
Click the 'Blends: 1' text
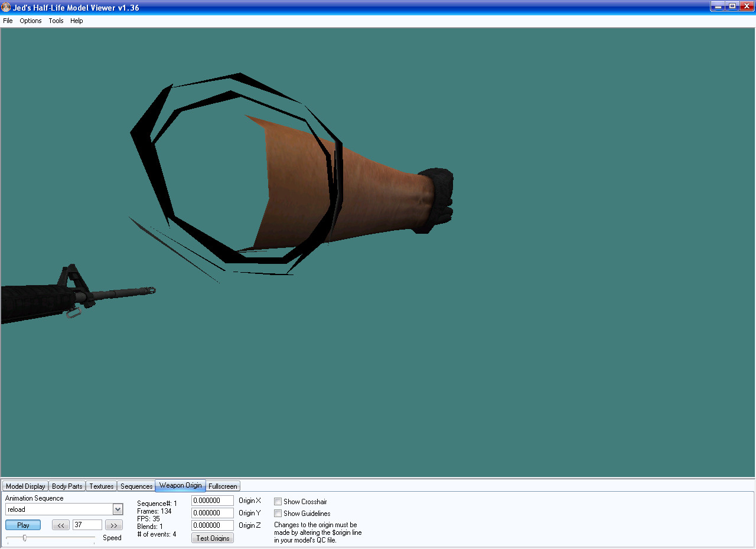tap(149, 527)
